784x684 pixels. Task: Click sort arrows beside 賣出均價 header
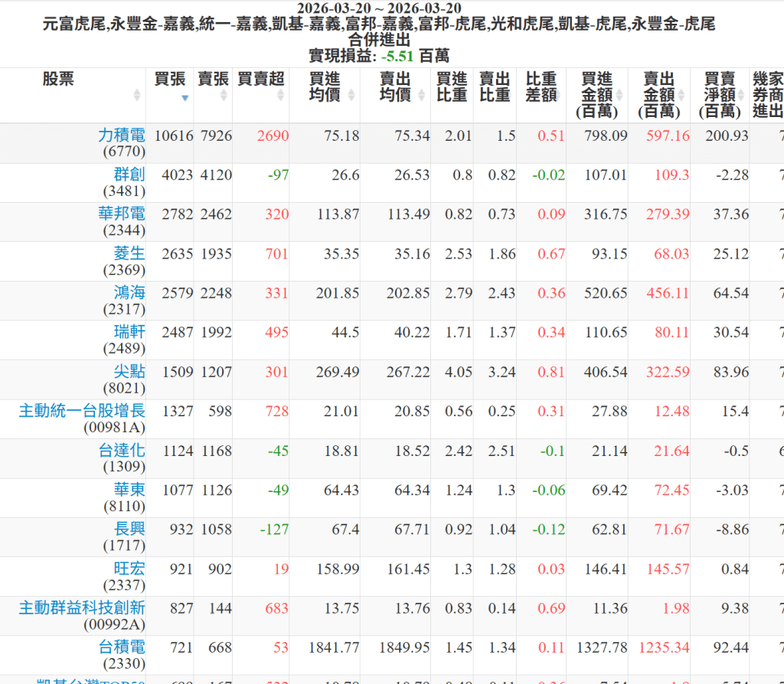(422, 95)
